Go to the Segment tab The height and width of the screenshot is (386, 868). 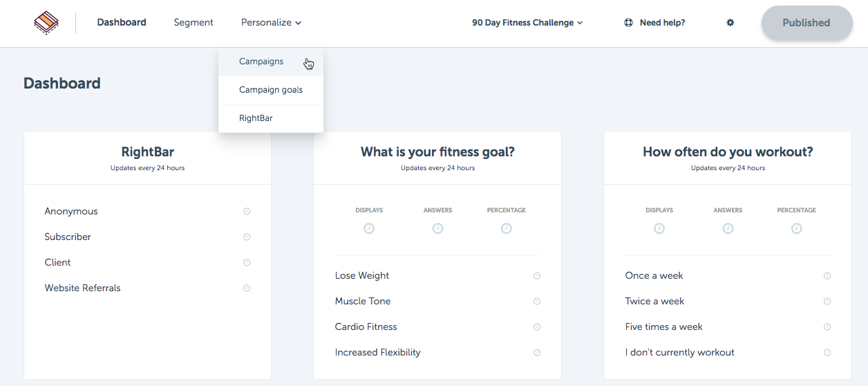point(194,23)
